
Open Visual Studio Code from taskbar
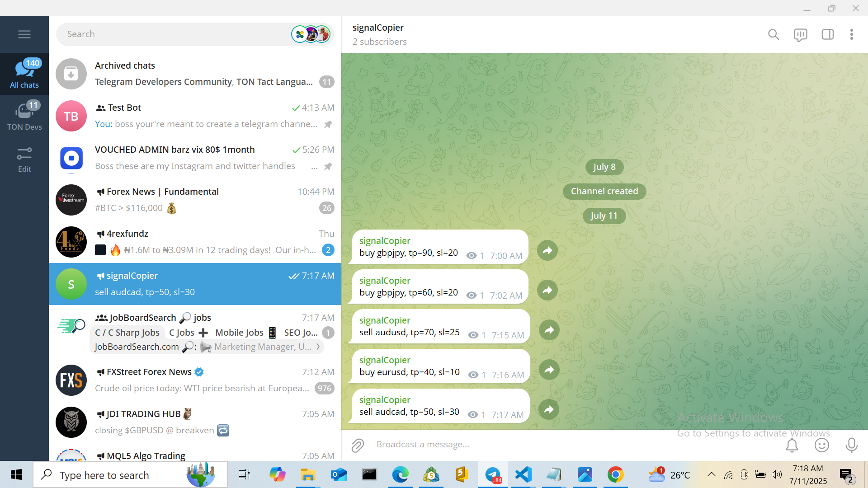(523, 475)
